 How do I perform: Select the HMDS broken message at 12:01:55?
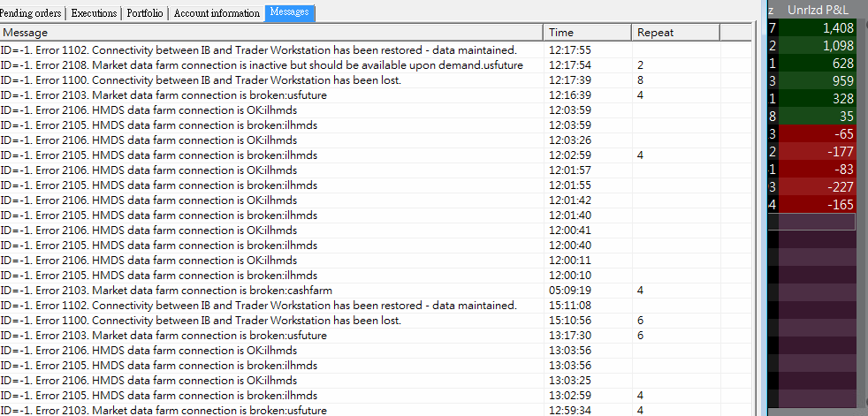[159, 185]
